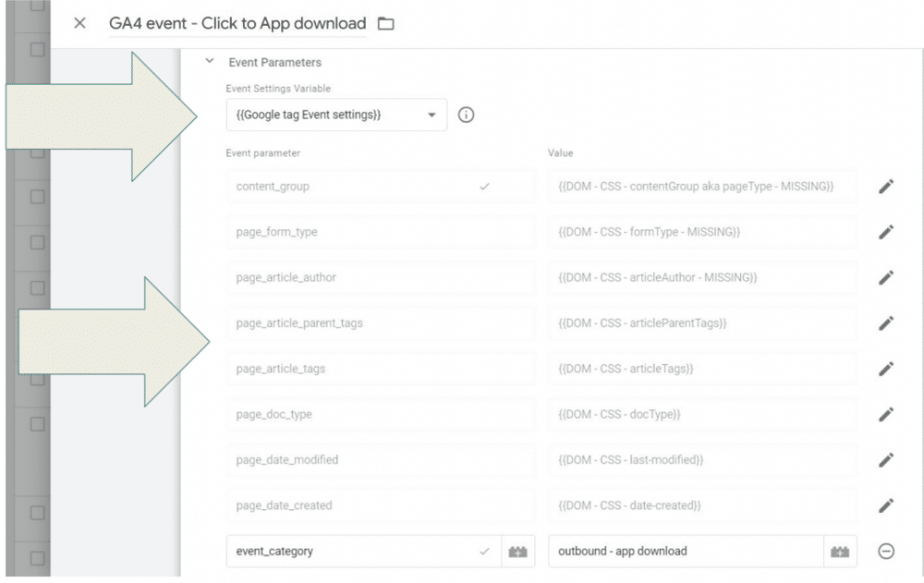Click the outbound - app download value field

[x=684, y=552]
